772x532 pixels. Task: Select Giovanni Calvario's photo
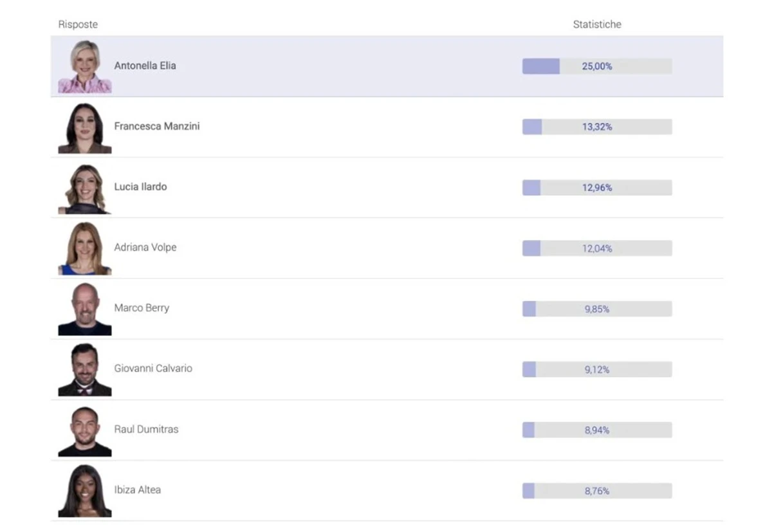[x=85, y=370]
